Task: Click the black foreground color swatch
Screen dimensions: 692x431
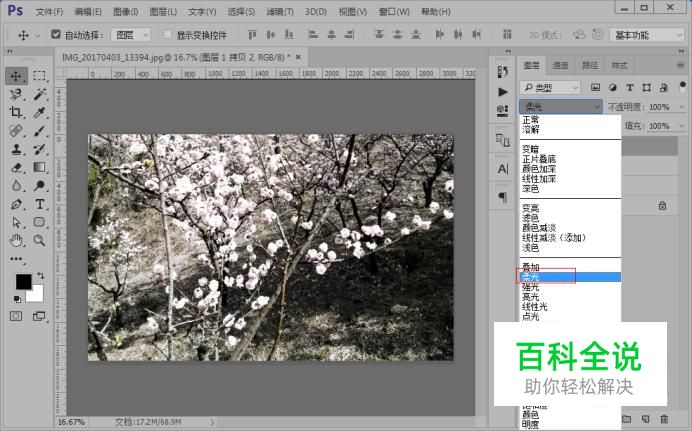Action: [x=22, y=281]
